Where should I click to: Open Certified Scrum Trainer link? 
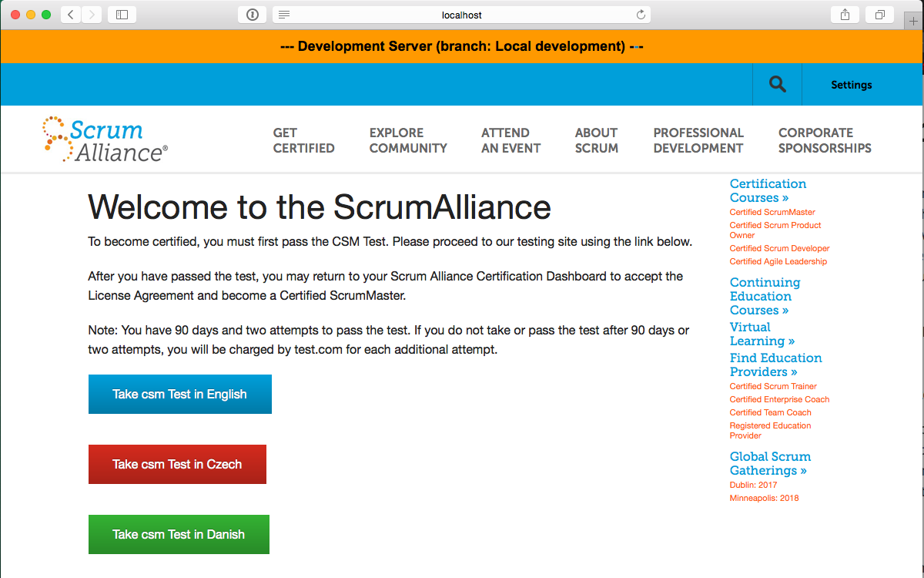[773, 386]
